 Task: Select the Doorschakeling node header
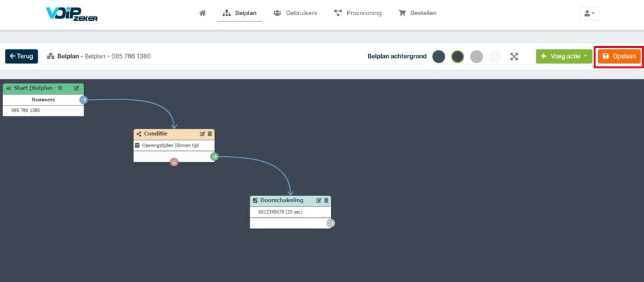tap(291, 201)
